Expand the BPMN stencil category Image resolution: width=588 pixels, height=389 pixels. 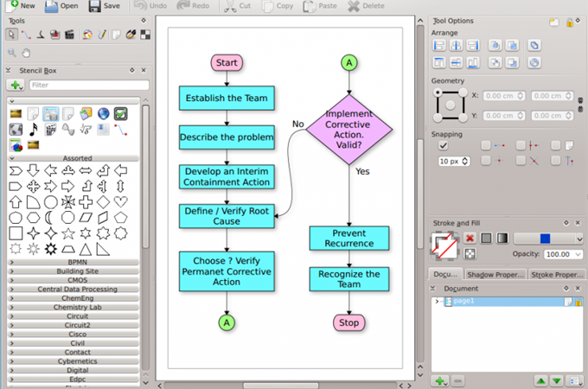tap(78, 261)
